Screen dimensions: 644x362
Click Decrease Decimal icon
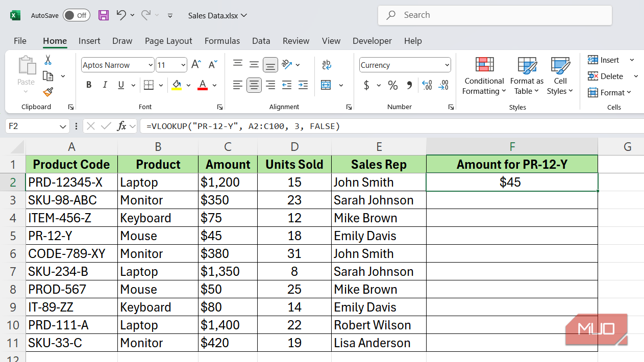click(x=444, y=85)
